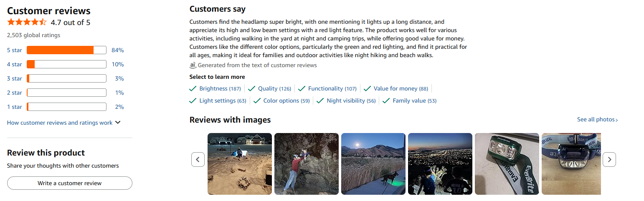
Task: Open the snowy yard review photo
Action: (x=239, y=163)
